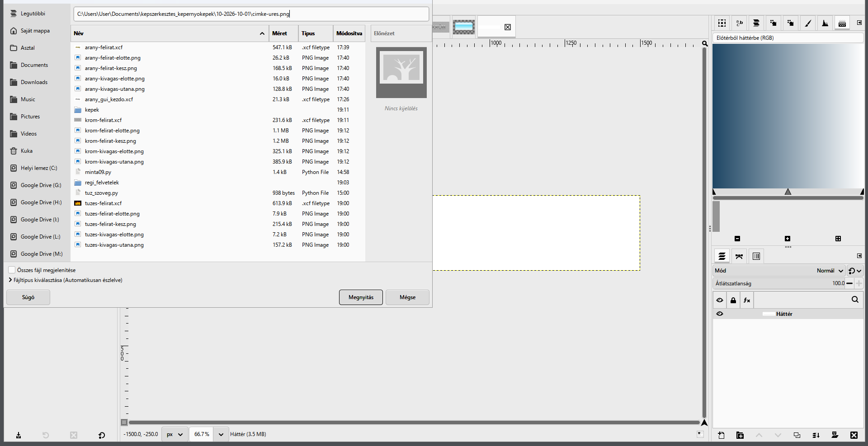868x446 pixels.
Task: Open the px unit dropdown
Action: (x=175, y=434)
